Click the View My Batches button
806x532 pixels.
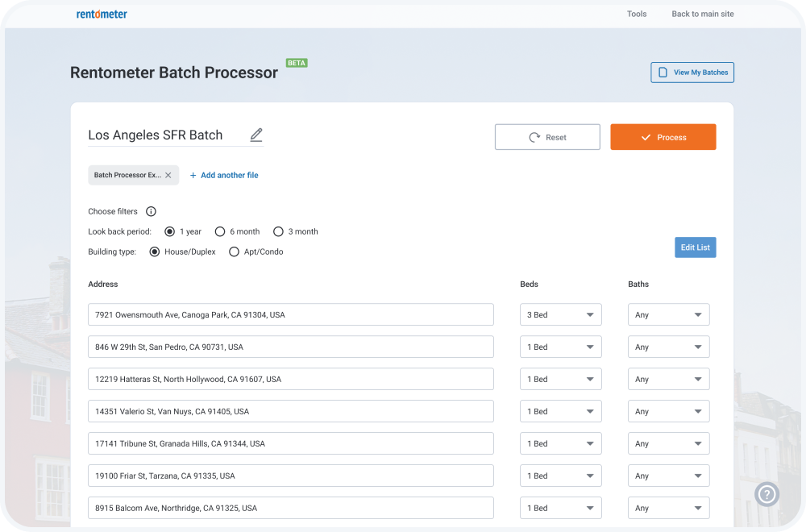click(x=692, y=73)
